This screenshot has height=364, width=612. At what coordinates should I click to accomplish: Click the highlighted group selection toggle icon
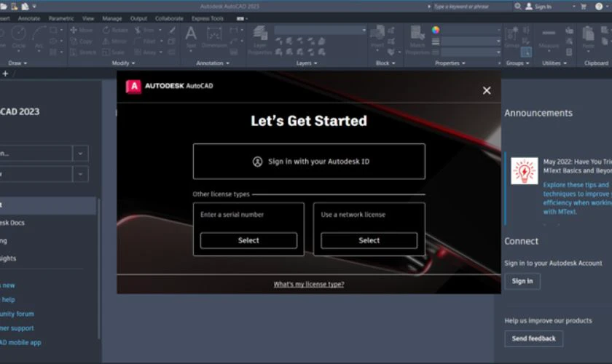click(526, 52)
